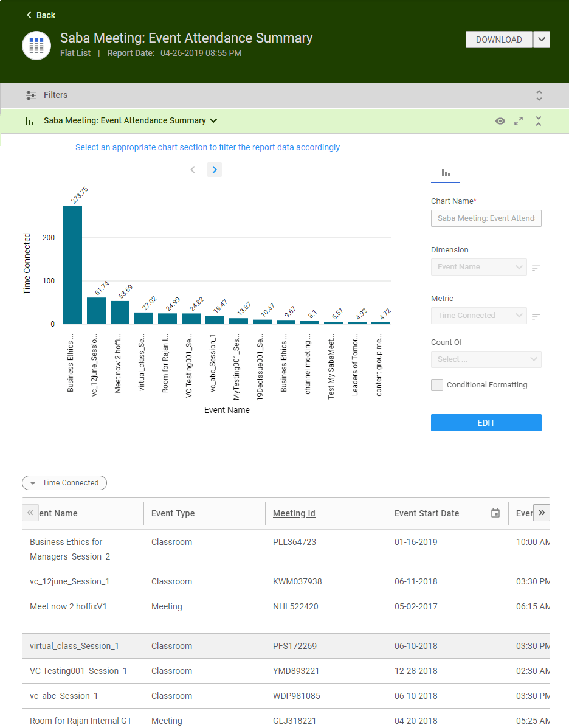The height and width of the screenshot is (728, 569).
Task: Switch to the chart configuration tab
Action: click(x=445, y=173)
